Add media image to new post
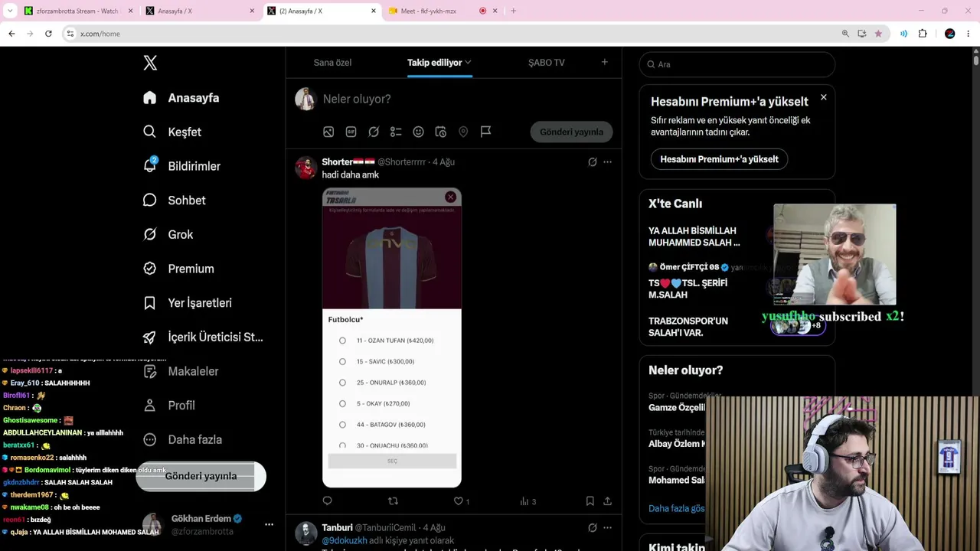The height and width of the screenshot is (551, 980). pos(328,132)
